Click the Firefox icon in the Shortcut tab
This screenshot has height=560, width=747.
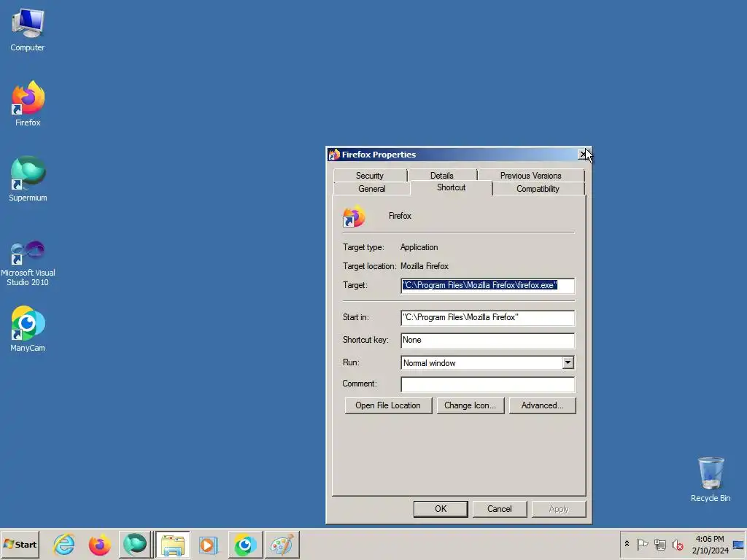(x=354, y=216)
